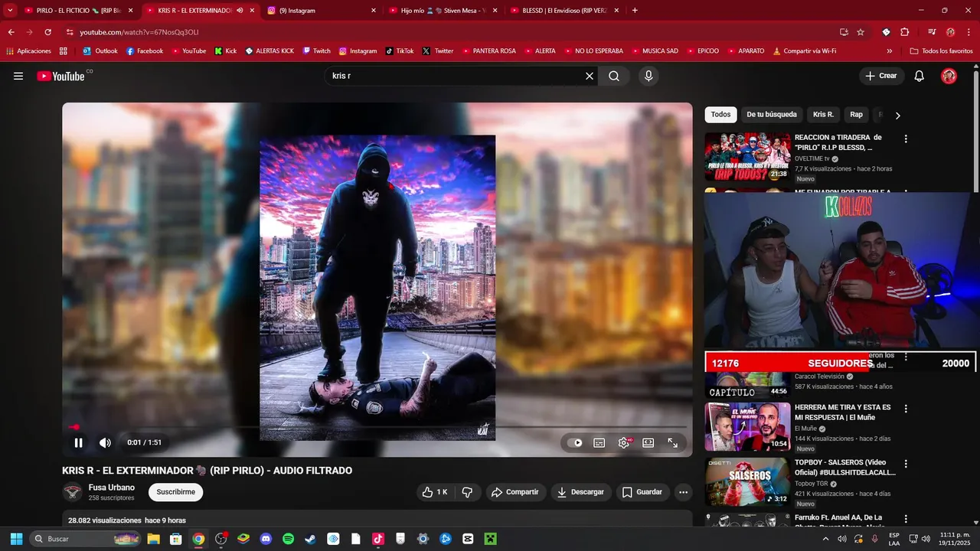Start voice search with microphone icon
The image size is (980, 551).
pyautogui.click(x=648, y=76)
